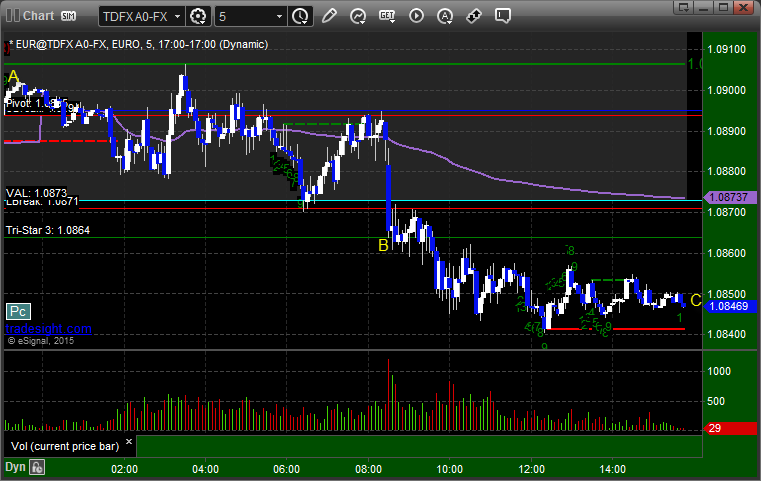Click the 500 volume axis label
Viewport: 761px width, 481px height.
716,401
